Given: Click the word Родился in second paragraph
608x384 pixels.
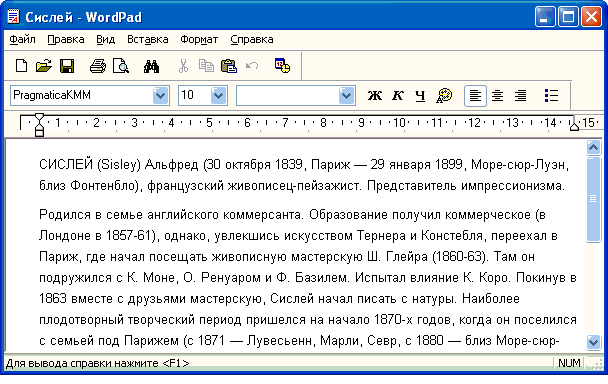Looking at the screenshot, I should pyautogui.click(x=65, y=214).
